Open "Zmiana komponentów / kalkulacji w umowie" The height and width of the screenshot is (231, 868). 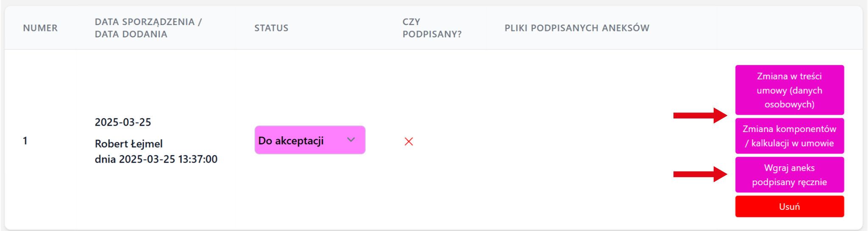coord(789,136)
